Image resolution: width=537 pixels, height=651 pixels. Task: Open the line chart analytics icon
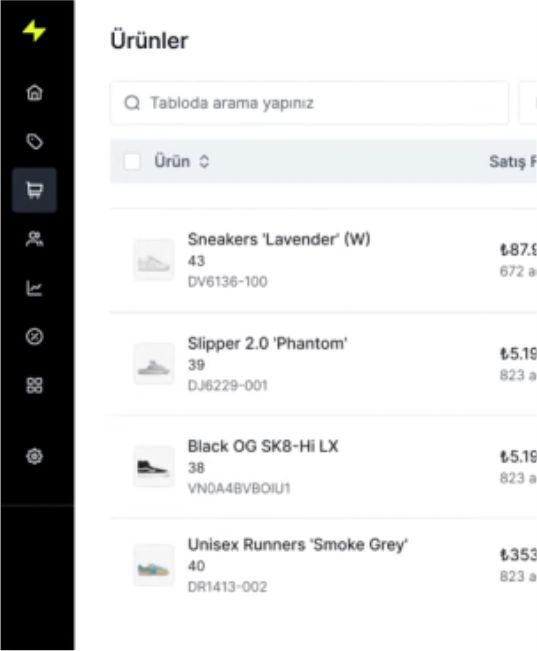click(x=34, y=288)
